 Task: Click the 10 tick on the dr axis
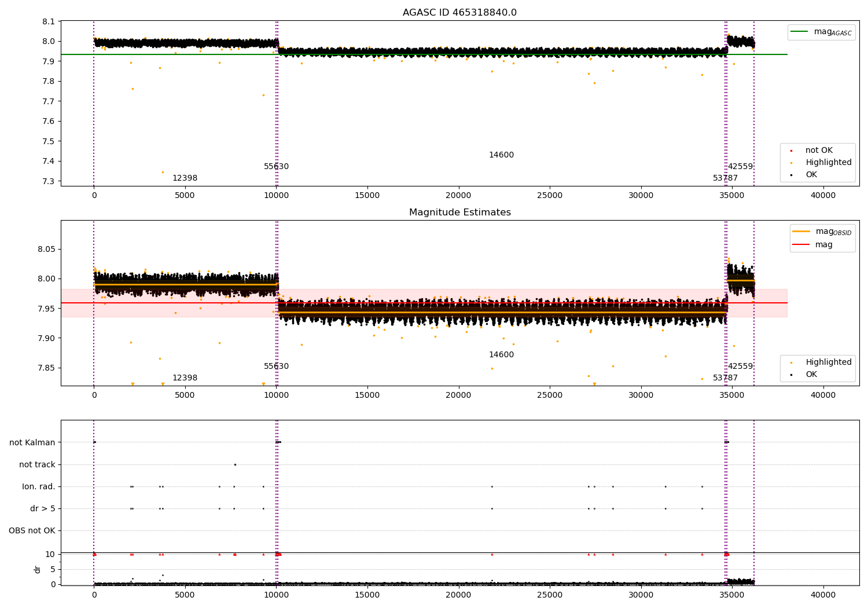point(50,554)
